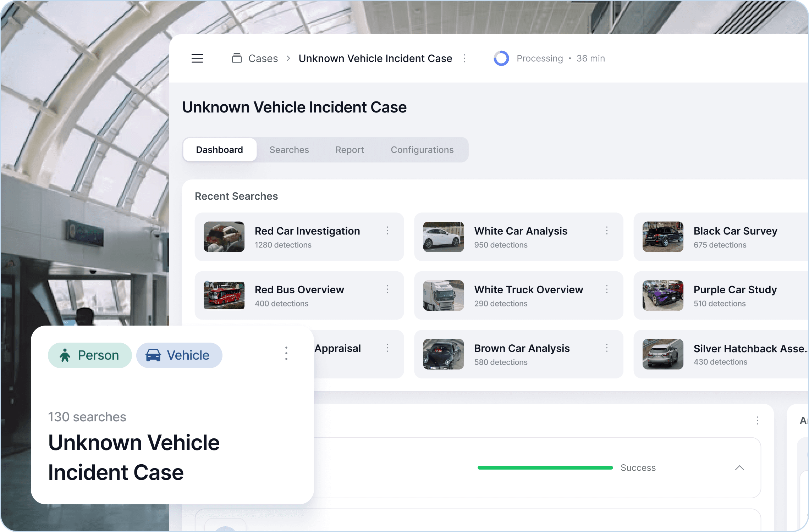Click the '400 detections' count

click(282, 304)
